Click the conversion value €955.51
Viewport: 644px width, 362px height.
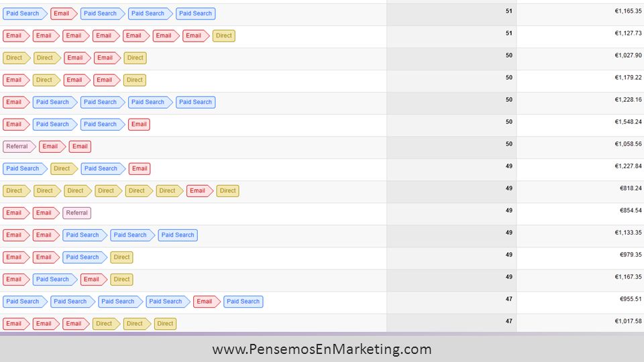click(x=631, y=299)
